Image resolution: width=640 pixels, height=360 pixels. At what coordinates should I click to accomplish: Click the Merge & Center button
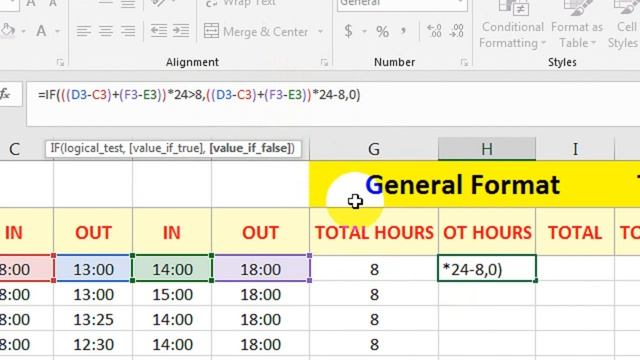tap(256, 31)
